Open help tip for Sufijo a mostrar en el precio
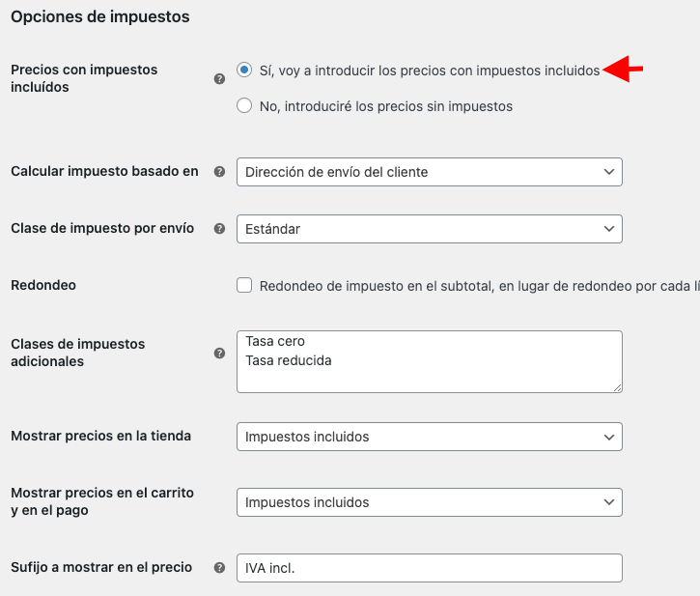This screenshot has height=596, width=700. coord(219,567)
